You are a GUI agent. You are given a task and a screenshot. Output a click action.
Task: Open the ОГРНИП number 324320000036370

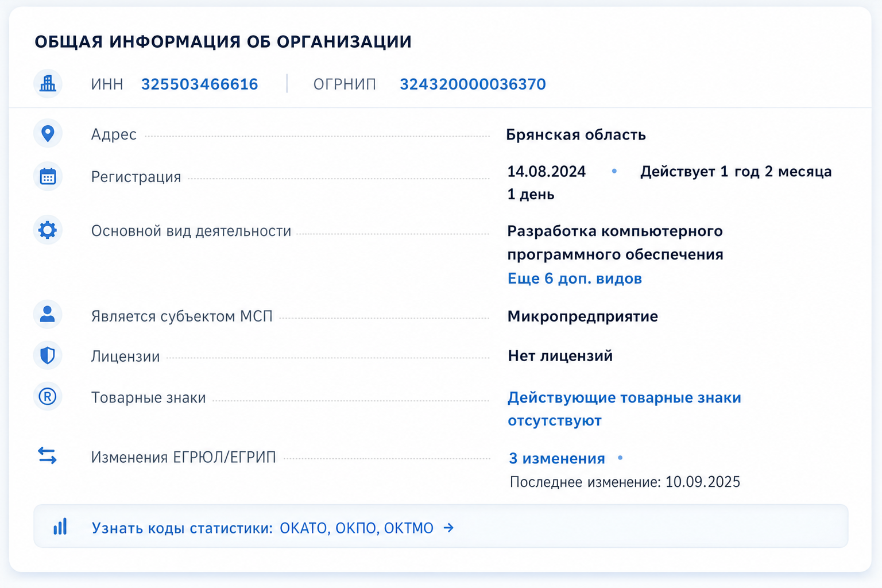pyautogui.click(x=473, y=84)
